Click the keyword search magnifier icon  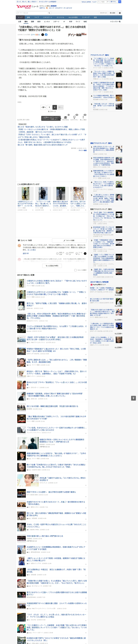click(49, 13)
